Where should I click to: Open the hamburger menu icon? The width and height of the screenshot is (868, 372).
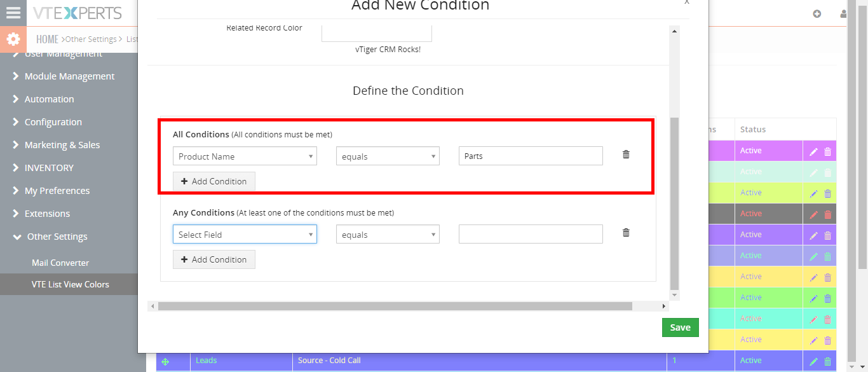click(x=13, y=13)
